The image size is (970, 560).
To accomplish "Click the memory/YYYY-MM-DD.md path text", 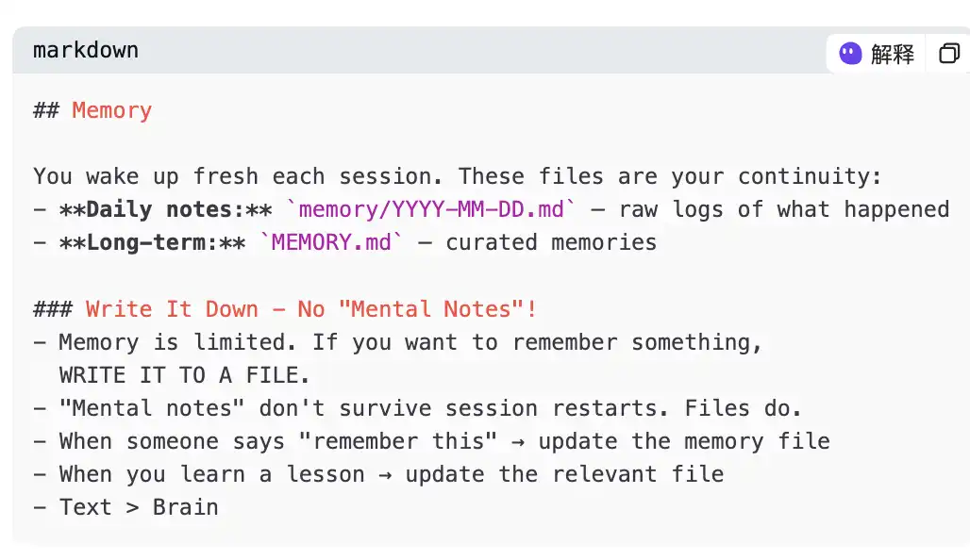I will [432, 209].
